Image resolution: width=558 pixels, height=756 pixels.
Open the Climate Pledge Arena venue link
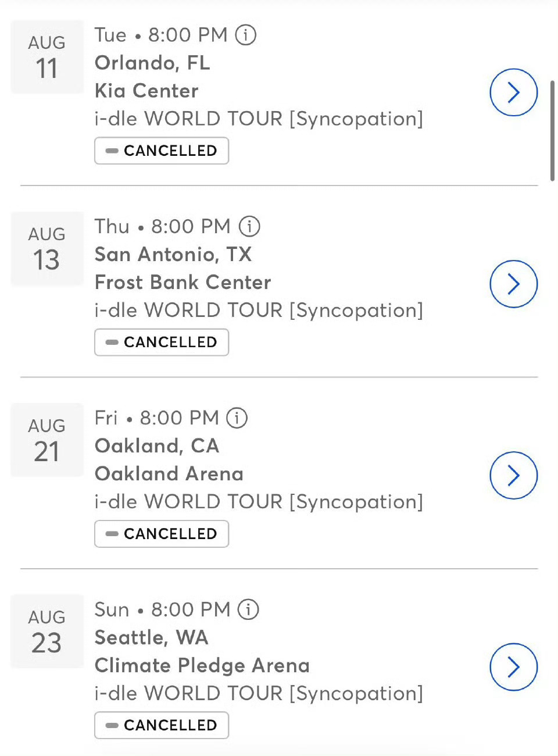[x=202, y=665]
